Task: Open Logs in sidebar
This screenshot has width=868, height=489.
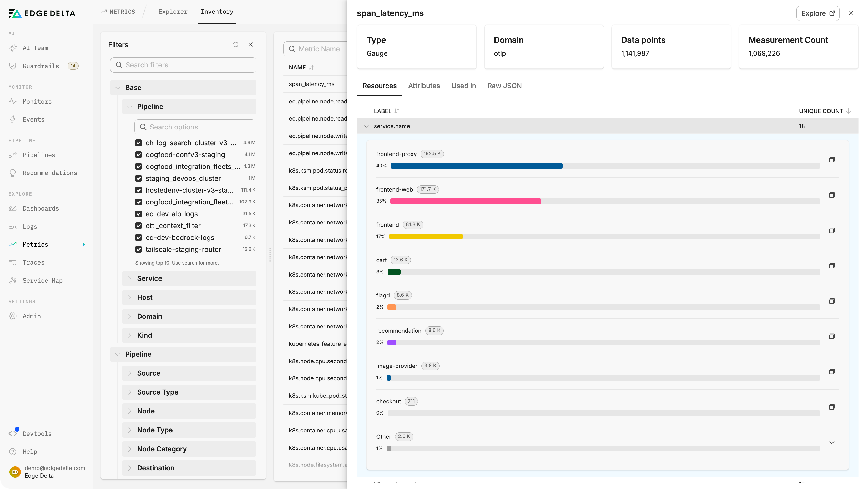Action: [x=30, y=227]
